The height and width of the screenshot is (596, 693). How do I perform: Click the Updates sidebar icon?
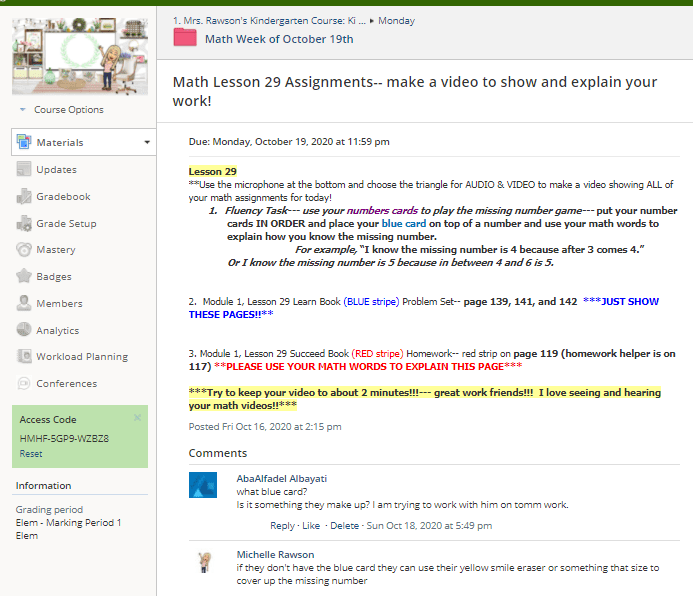tap(24, 169)
